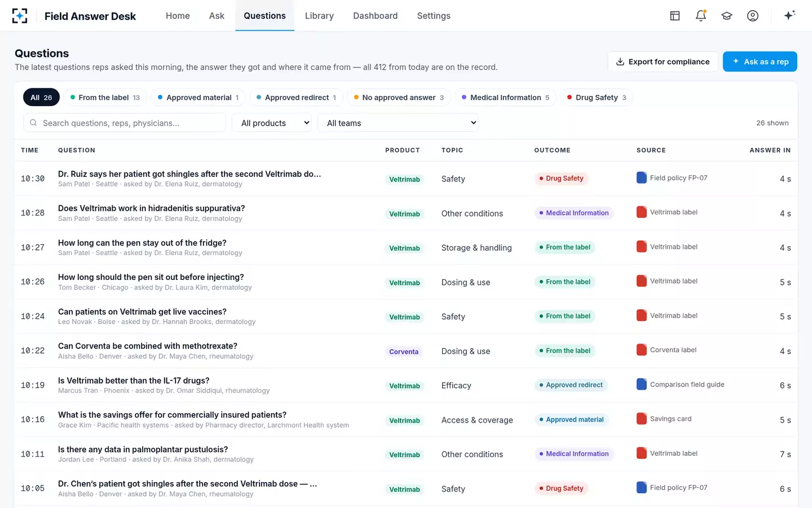Open the Dashboard tab

(376, 16)
